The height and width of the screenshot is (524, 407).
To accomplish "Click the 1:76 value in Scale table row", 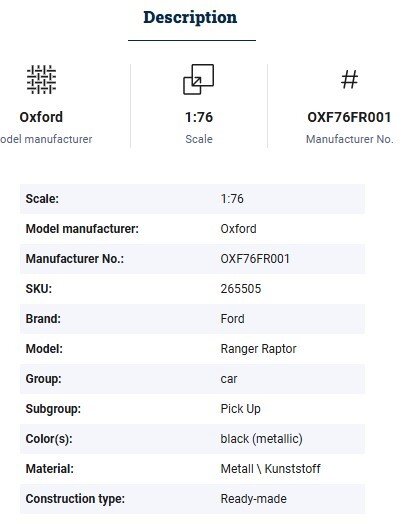I will [x=232, y=199].
